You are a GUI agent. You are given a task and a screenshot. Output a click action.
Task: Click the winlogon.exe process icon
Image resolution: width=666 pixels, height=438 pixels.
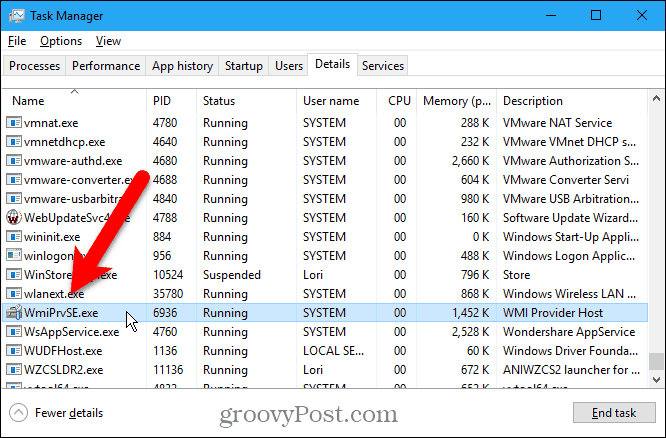pyautogui.click(x=14, y=256)
